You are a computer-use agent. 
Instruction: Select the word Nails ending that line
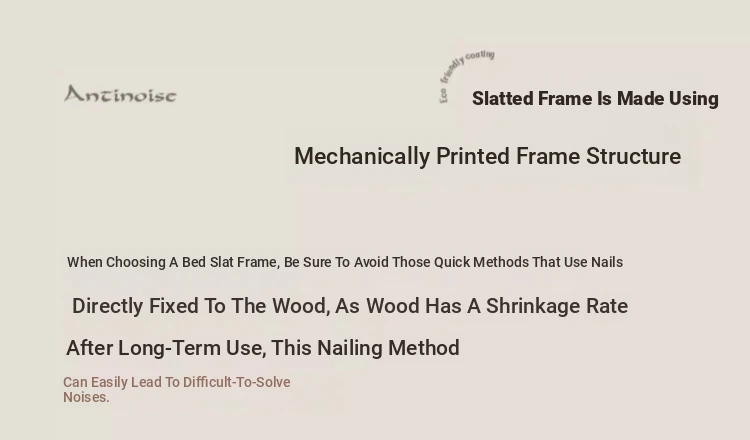pos(607,262)
